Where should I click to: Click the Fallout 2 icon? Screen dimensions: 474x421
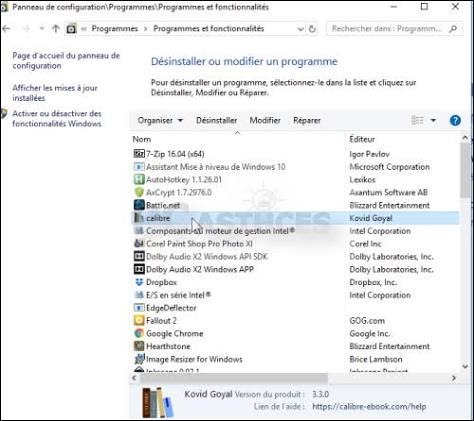tap(139, 320)
